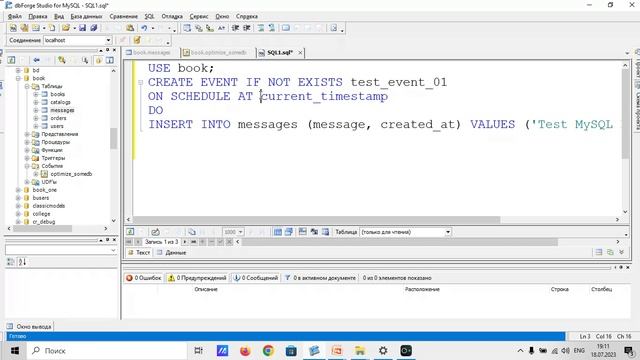640x360 pixels.
Task: Open the Окно вывода panel button
Action: click(29, 327)
